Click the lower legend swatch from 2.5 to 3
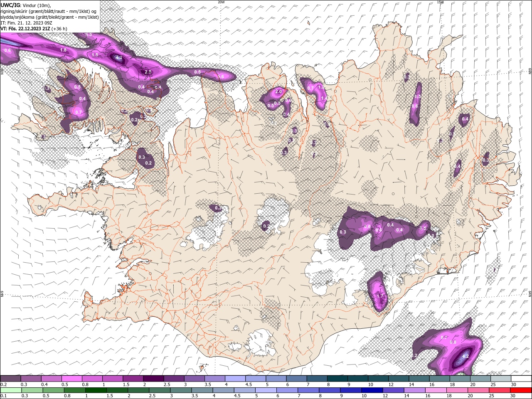 159,390
